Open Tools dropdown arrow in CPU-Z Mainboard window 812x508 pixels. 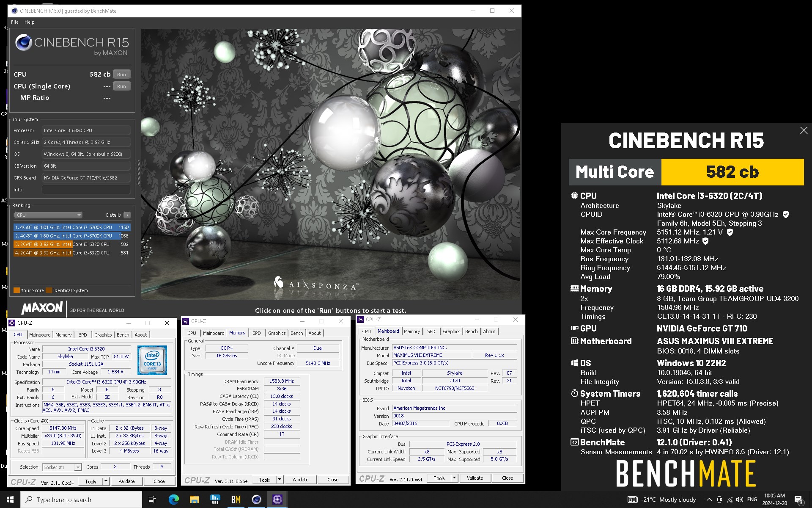pyautogui.click(x=454, y=478)
